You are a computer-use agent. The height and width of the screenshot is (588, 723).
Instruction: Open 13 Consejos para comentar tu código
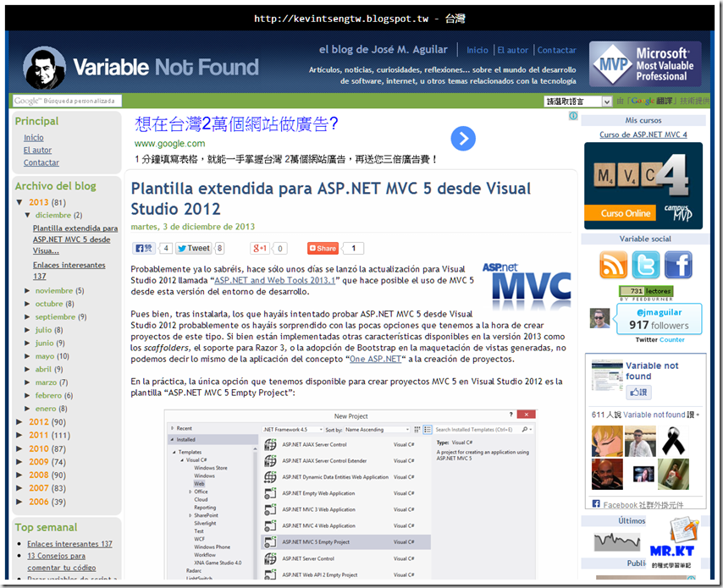61,562
